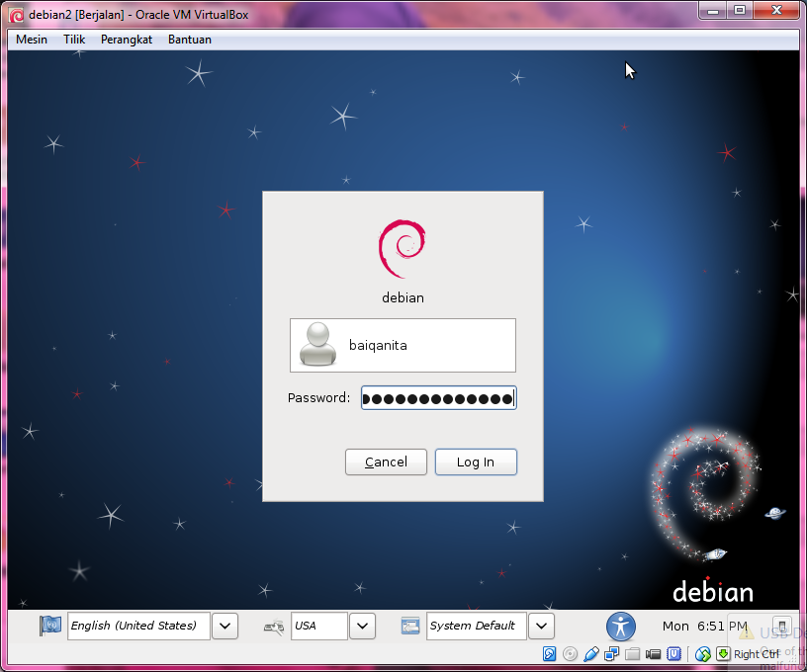Select the accessibility preferences icon

(621, 627)
